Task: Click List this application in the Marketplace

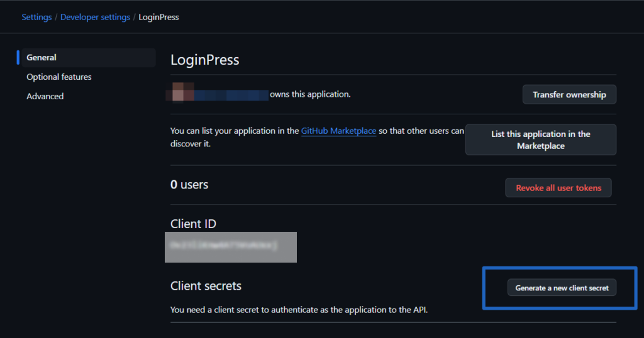Action: (540, 139)
